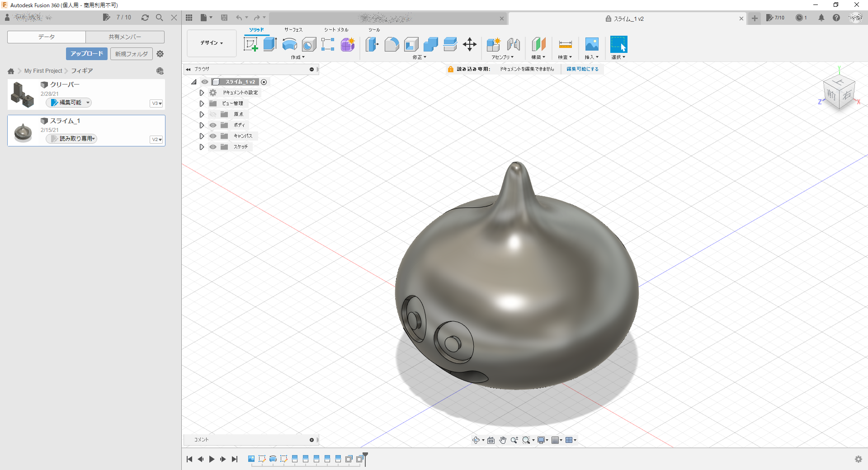
Task: Expand the スケッチ node
Action: [x=202, y=147]
